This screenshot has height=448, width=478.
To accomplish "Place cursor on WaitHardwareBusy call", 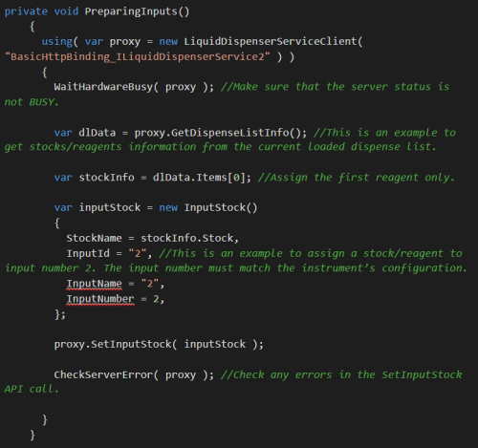I will [x=103, y=87].
